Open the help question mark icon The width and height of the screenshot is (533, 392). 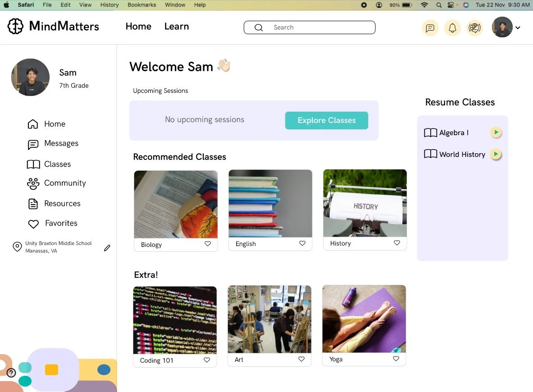[x=11, y=373]
